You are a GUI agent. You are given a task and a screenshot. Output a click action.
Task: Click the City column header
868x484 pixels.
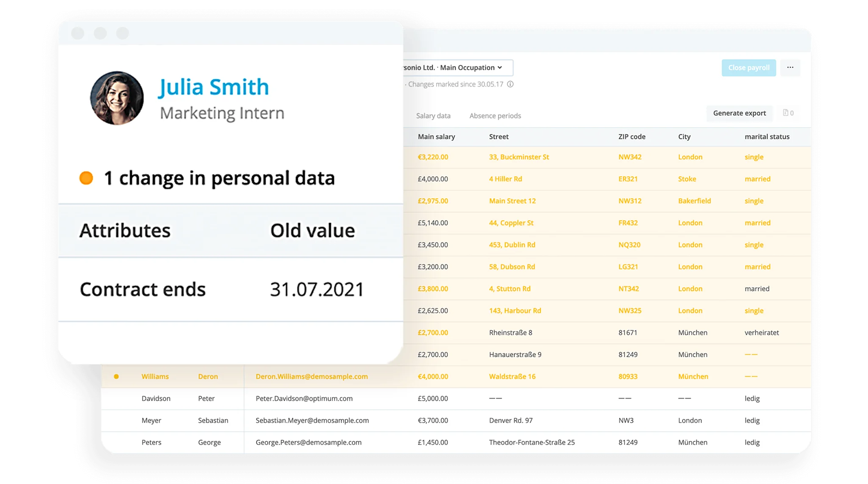point(684,137)
